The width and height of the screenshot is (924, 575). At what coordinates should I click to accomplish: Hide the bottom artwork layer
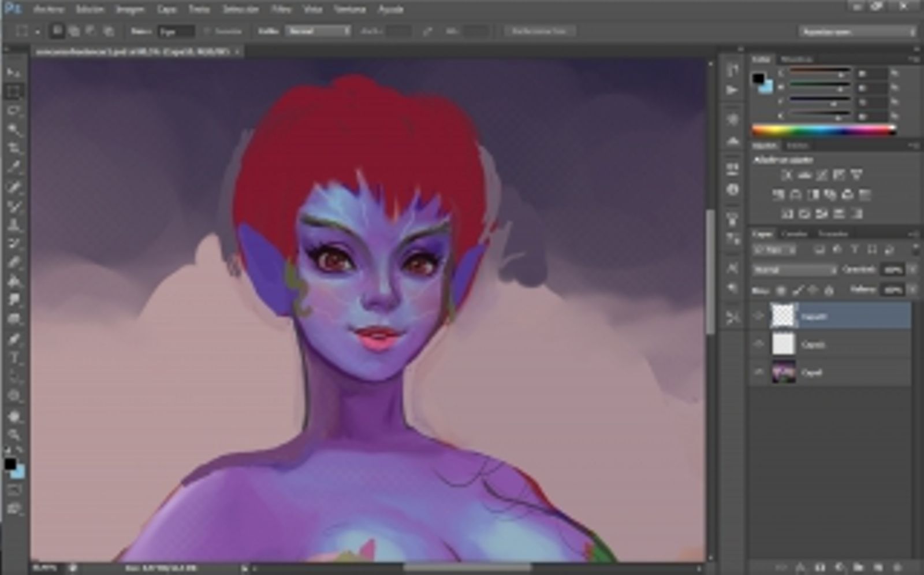coord(759,373)
